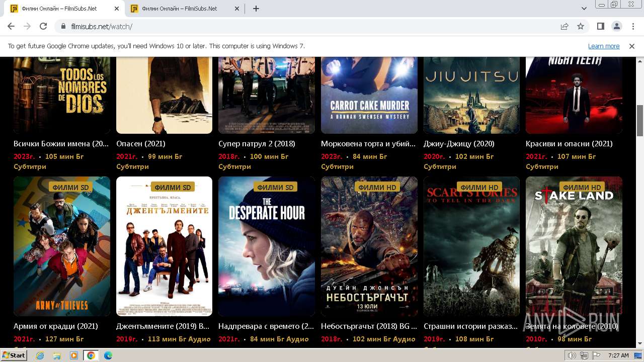Open Windows Media Player from taskbar
The width and height of the screenshot is (644, 362).
tap(74, 355)
